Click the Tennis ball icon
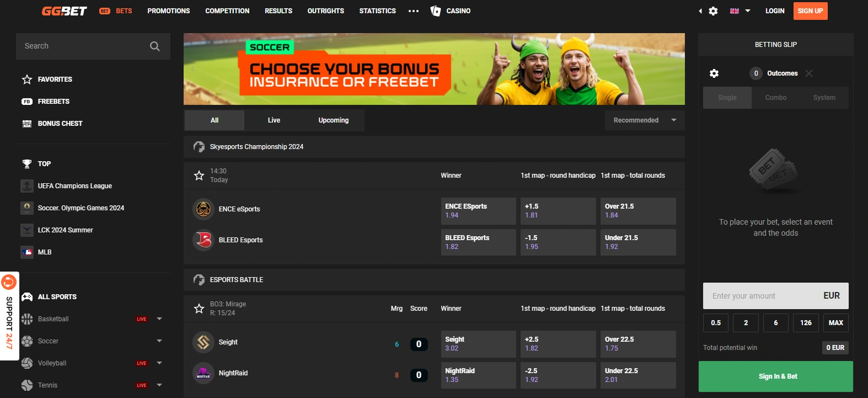868x398 pixels. click(27, 385)
